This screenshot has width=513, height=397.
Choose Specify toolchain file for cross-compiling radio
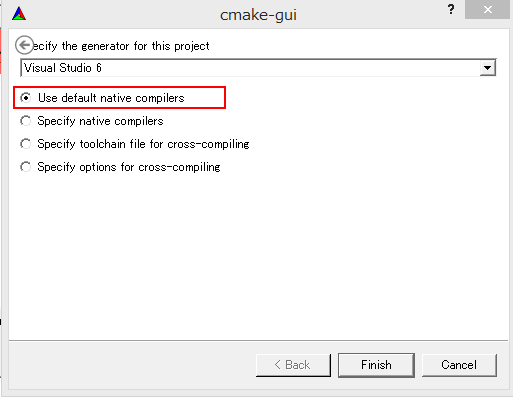[26, 144]
